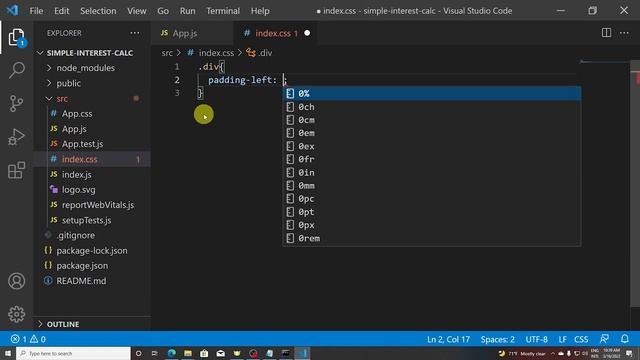Open the Run menu
Screen dimensions: 640x360
point(187,11)
